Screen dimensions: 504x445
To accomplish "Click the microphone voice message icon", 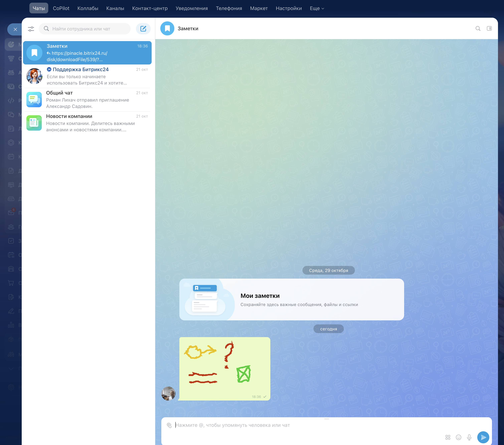I will [469, 437].
